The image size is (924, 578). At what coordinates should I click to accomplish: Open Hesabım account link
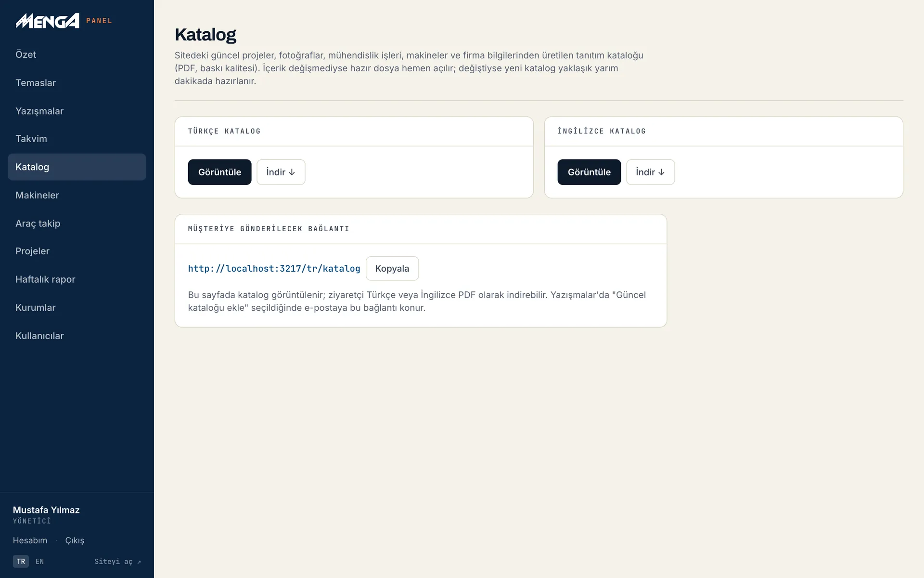point(30,540)
